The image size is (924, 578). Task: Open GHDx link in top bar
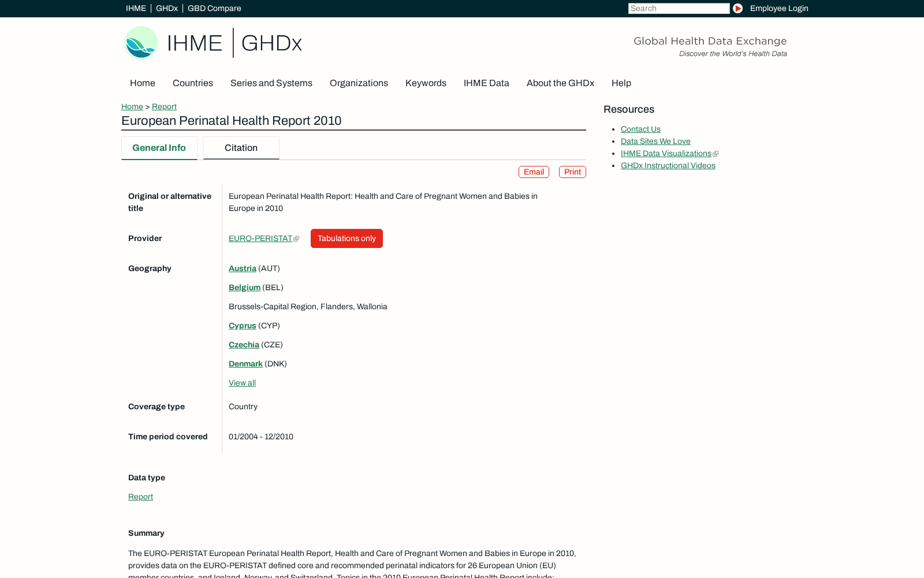pos(167,9)
